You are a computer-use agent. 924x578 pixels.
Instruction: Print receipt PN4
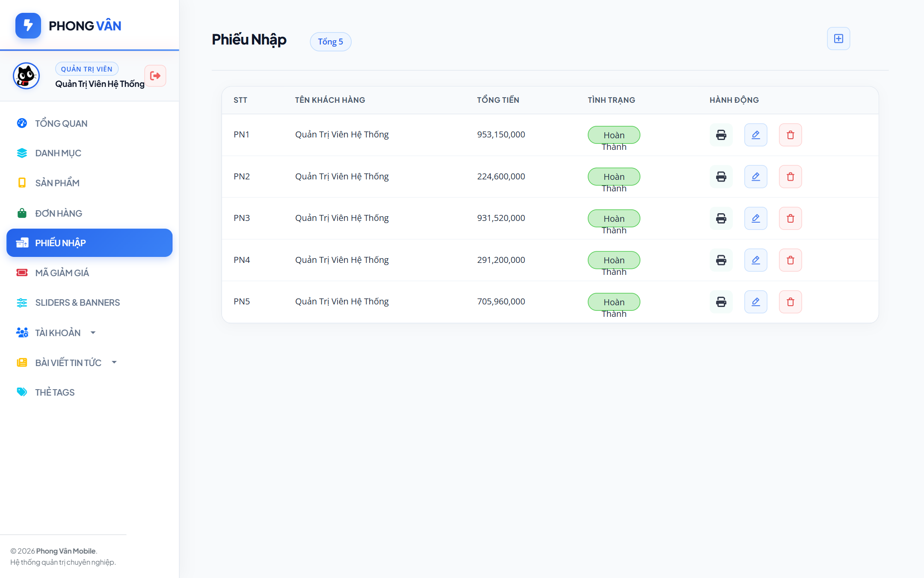(721, 260)
